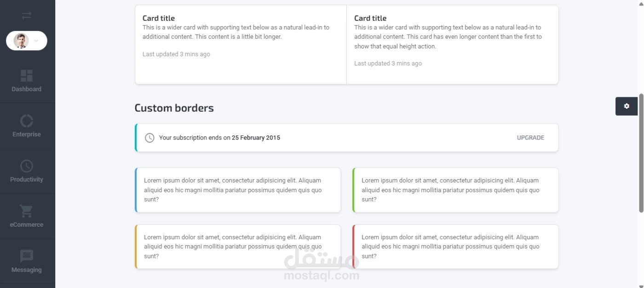This screenshot has width=644, height=288.
Task: Select Enterprise menu label
Action: click(x=27, y=134)
